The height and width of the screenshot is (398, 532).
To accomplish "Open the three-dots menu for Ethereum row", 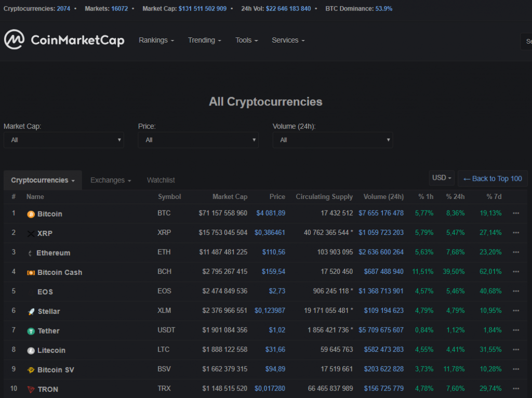I will click(x=515, y=252).
